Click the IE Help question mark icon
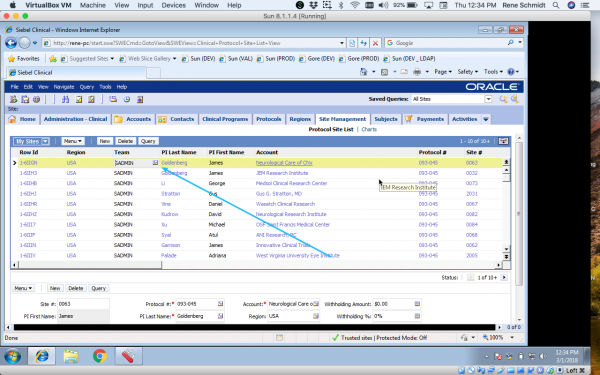 pos(510,72)
